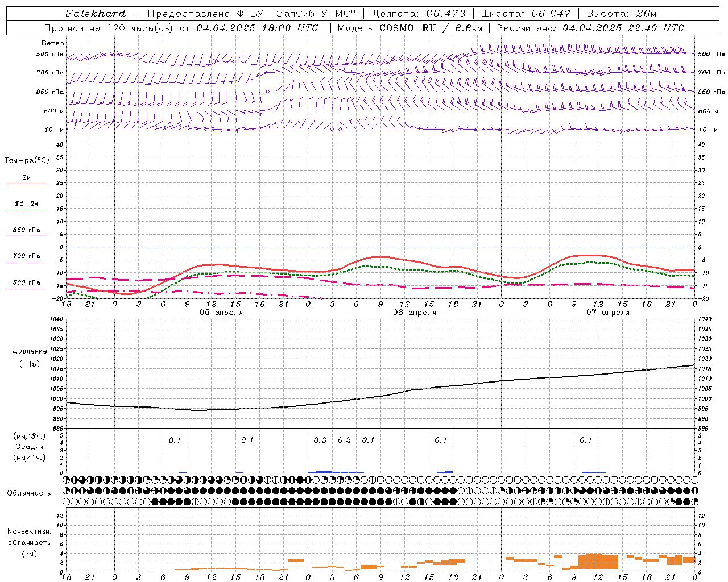Click the Тем-ра(°C) temperature panel label
The image size is (728, 582).
point(27,161)
